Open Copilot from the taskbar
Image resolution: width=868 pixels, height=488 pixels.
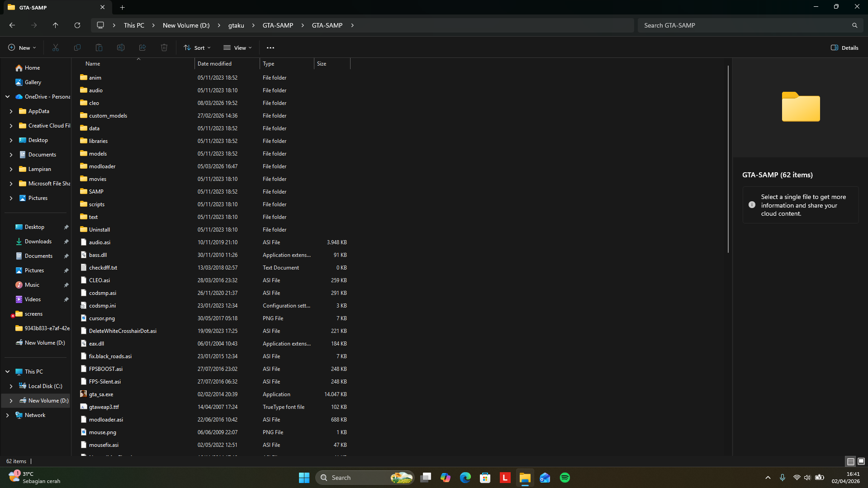coord(446,478)
